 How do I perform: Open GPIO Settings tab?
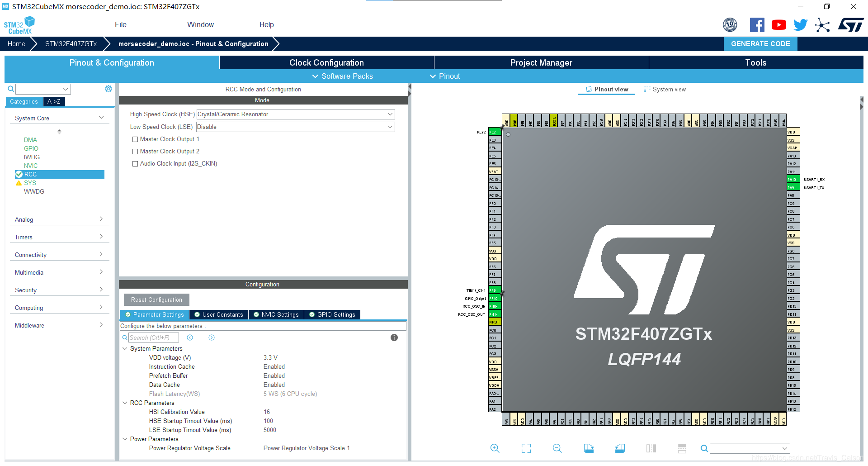point(332,314)
